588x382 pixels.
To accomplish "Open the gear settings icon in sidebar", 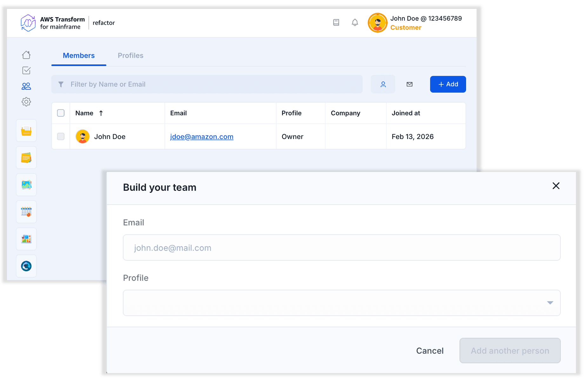I will [26, 102].
